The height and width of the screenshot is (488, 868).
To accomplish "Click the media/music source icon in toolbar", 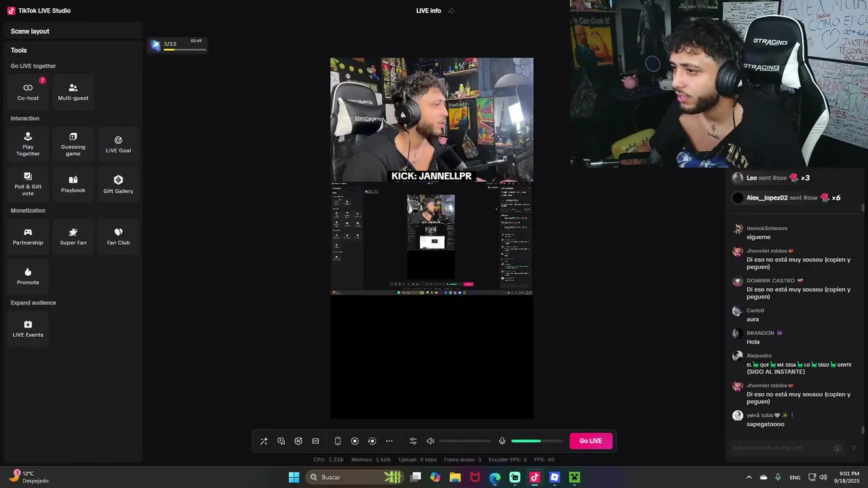I will 281,441.
